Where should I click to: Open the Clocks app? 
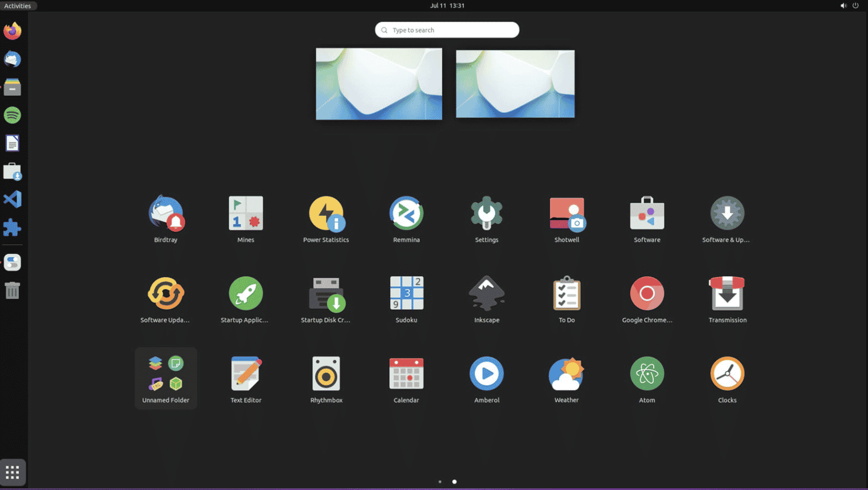coord(727,380)
